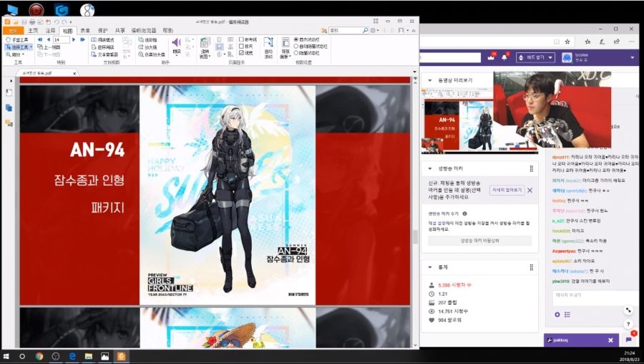The height and width of the screenshot is (364, 644).
Task: Select the Magnifier tool
Action: [152, 54]
